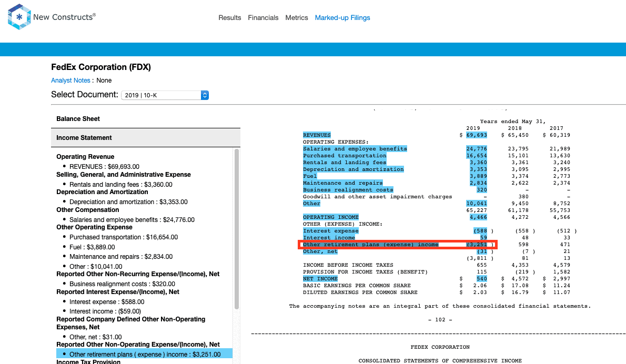This screenshot has width=626, height=364.
Task: Click highlighted Salaries and employee benefits line
Action: [355, 148]
